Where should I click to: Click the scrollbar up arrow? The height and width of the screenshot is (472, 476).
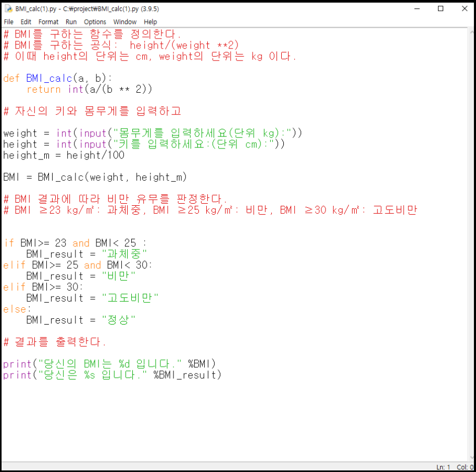pyautogui.click(x=471, y=32)
